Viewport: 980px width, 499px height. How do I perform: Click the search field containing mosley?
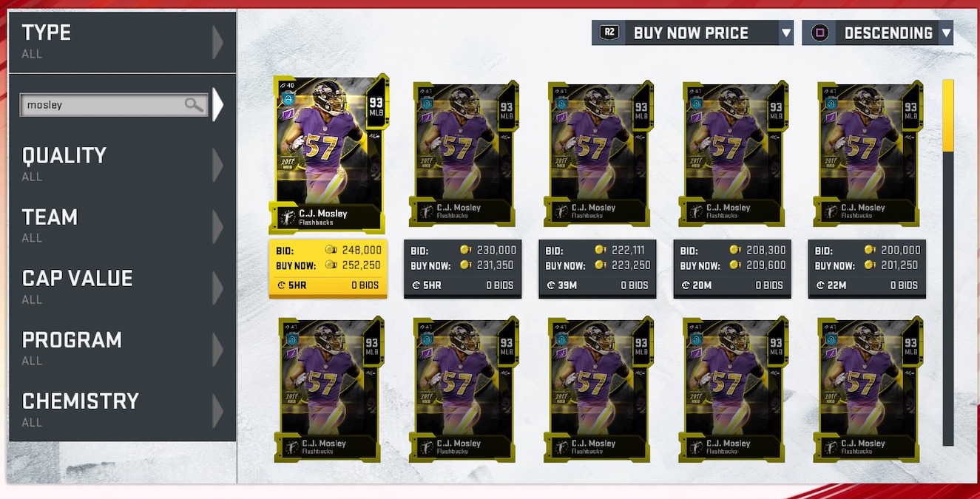(112, 105)
